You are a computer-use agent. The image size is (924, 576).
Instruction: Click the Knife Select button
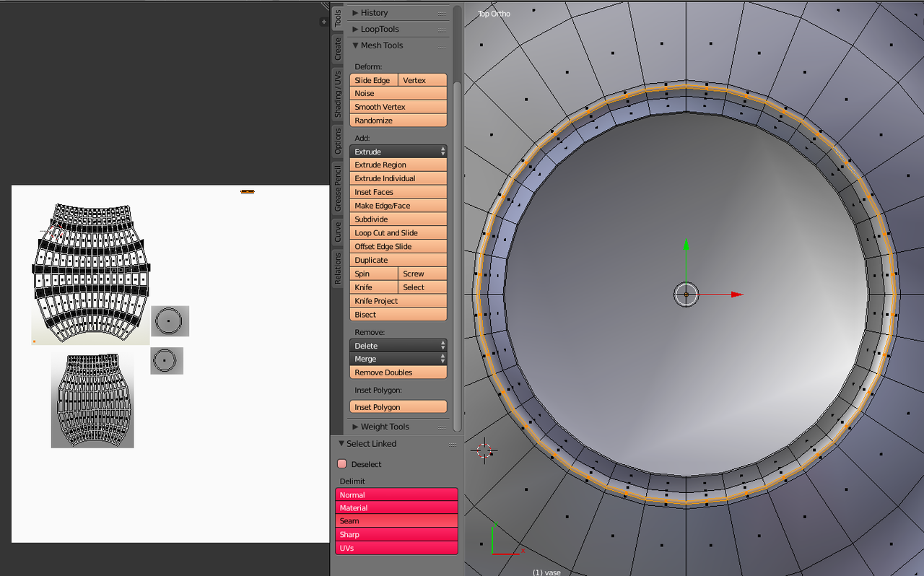point(422,287)
